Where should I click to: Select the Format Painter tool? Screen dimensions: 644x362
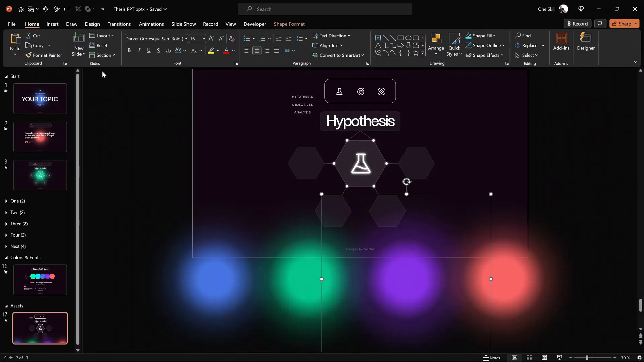click(44, 55)
